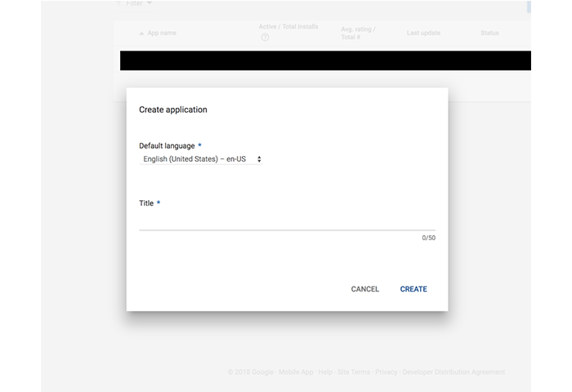Select the blacked-out app row in the table
Viewport: 572px width, 392px height.
(x=325, y=60)
